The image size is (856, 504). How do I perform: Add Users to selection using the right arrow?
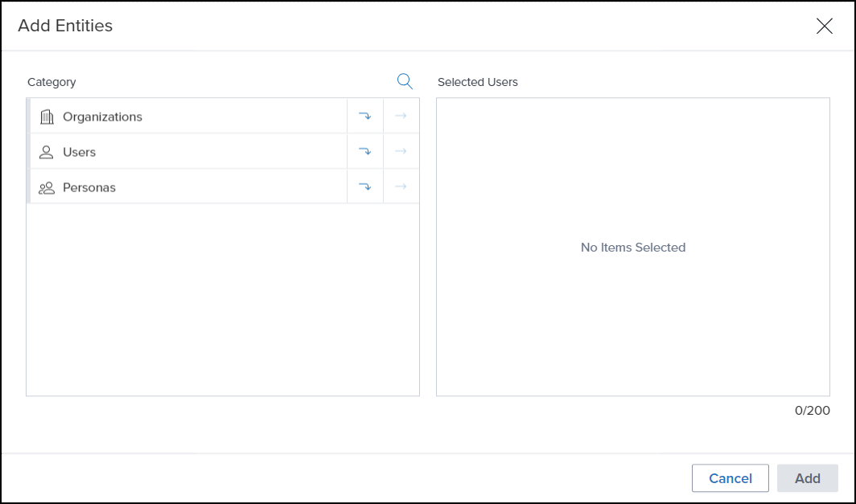click(x=401, y=152)
